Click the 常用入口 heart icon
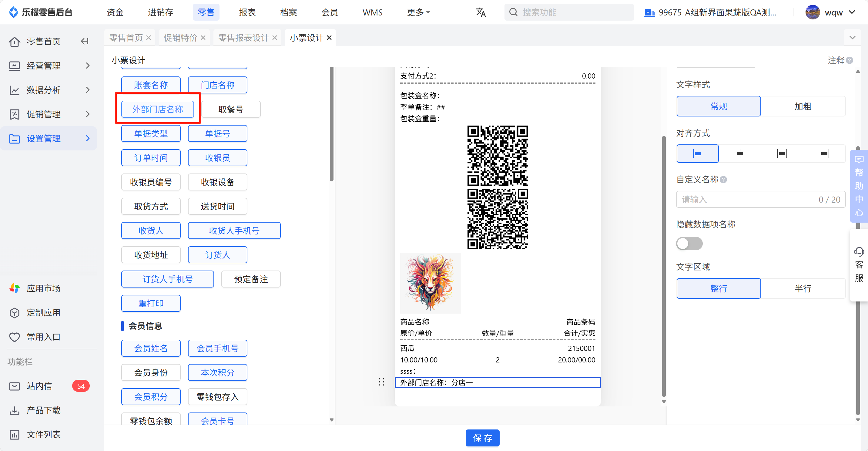 tap(15, 337)
